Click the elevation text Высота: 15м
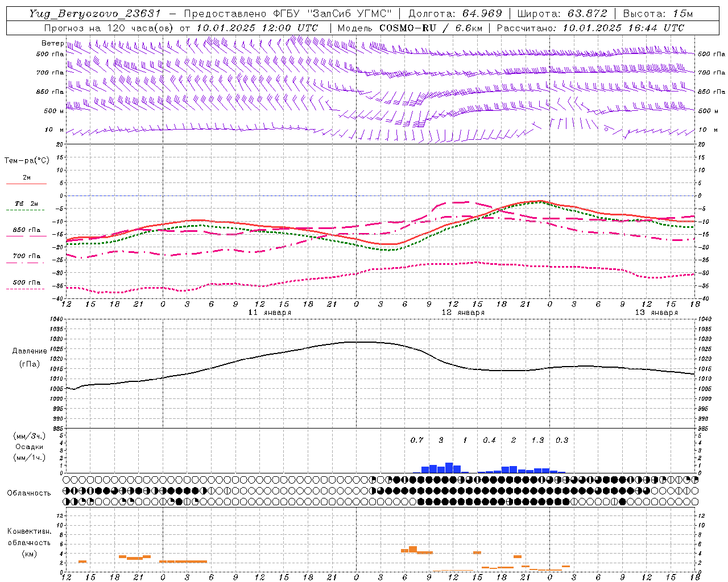The width and height of the screenshot is (728, 582). [x=658, y=14]
